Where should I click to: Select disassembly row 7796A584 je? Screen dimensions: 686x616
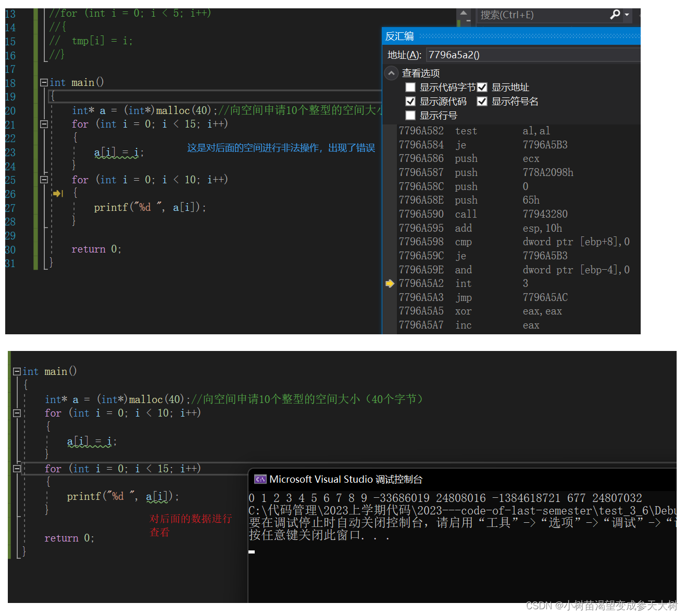[483, 145]
